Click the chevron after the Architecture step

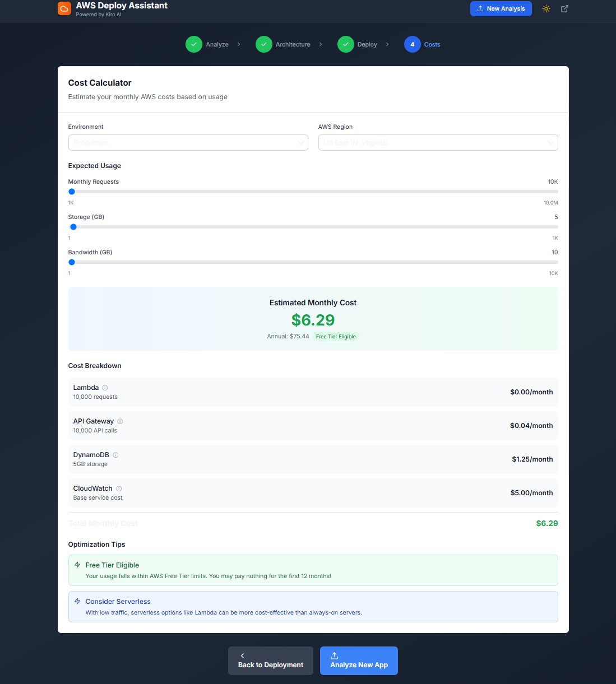(321, 44)
